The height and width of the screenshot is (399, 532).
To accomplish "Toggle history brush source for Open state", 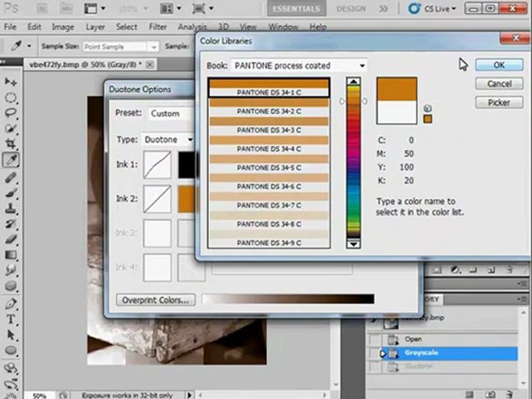I will (x=374, y=339).
